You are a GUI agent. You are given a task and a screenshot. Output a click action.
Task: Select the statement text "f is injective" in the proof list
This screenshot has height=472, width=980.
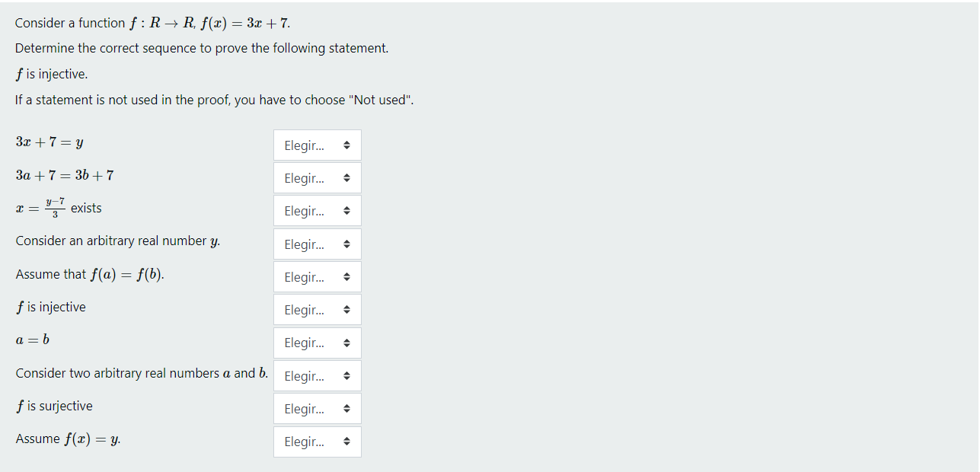[50, 307]
